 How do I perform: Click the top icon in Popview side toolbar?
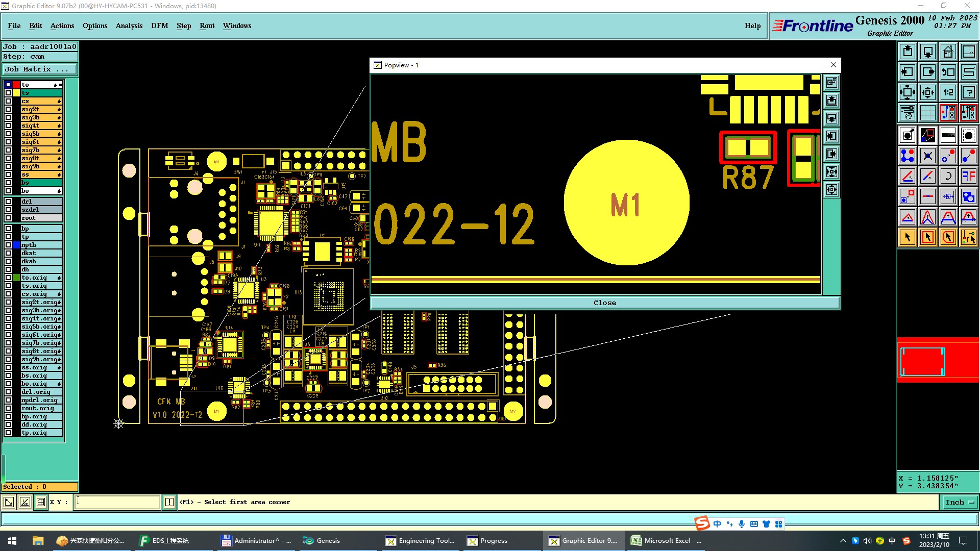[831, 82]
